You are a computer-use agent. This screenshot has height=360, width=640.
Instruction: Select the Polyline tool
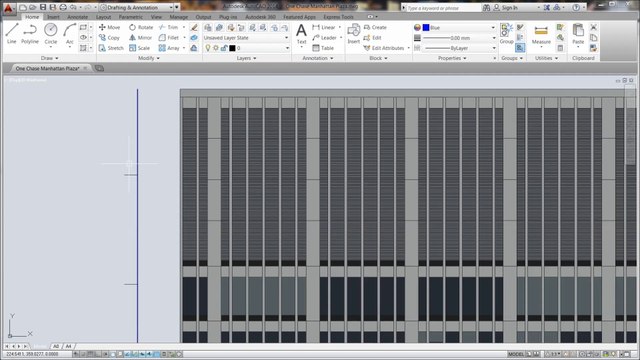pos(30,33)
